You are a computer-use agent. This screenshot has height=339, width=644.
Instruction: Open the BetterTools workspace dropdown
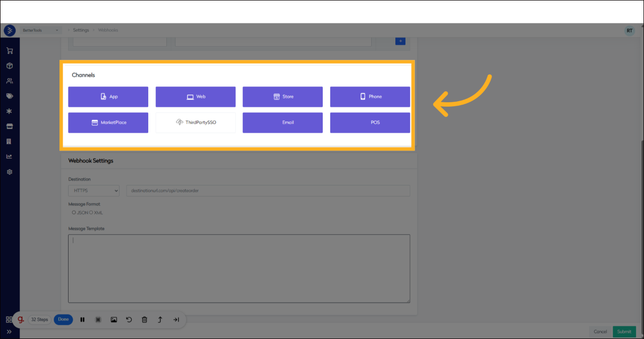(40, 30)
